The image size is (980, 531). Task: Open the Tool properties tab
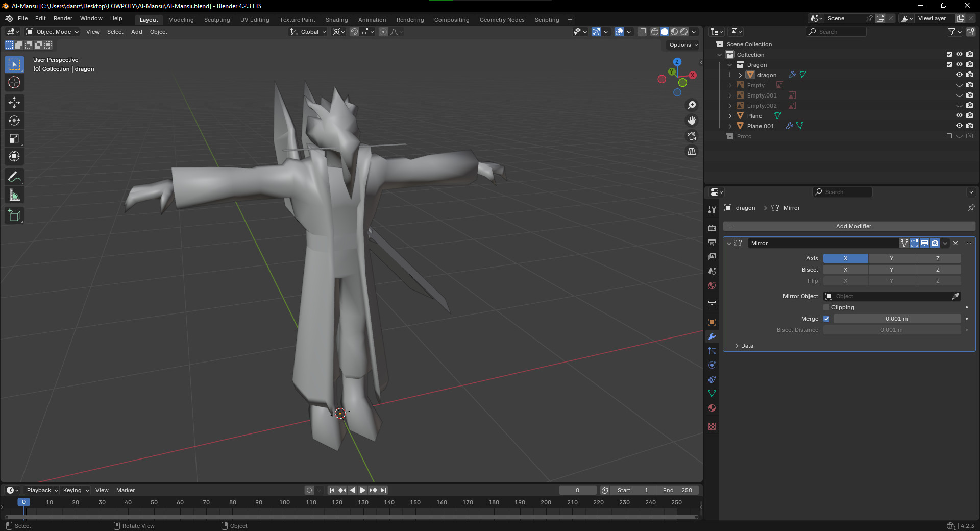tap(712, 210)
